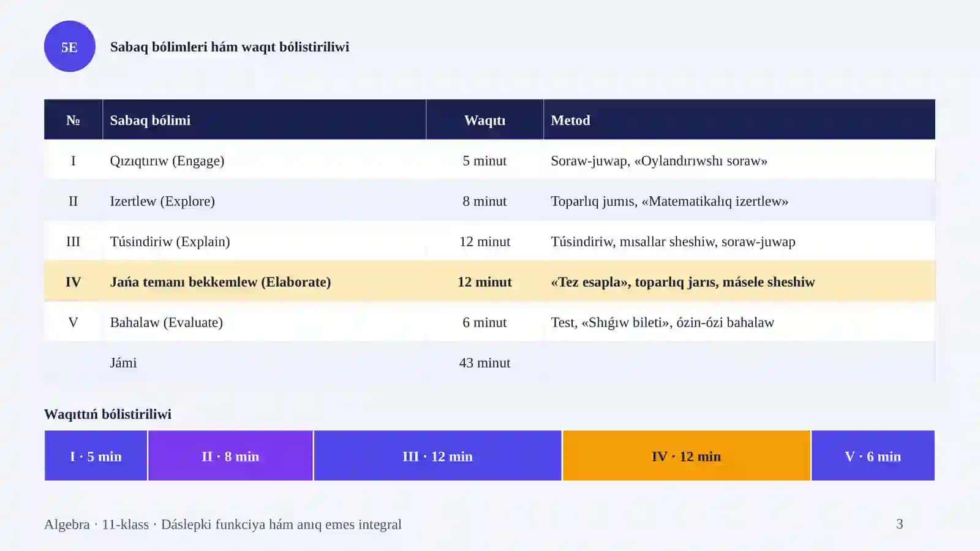The image size is (980, 551).
Task: Click the '5 minut' duration cell
Action: click(x=484, y=161)
